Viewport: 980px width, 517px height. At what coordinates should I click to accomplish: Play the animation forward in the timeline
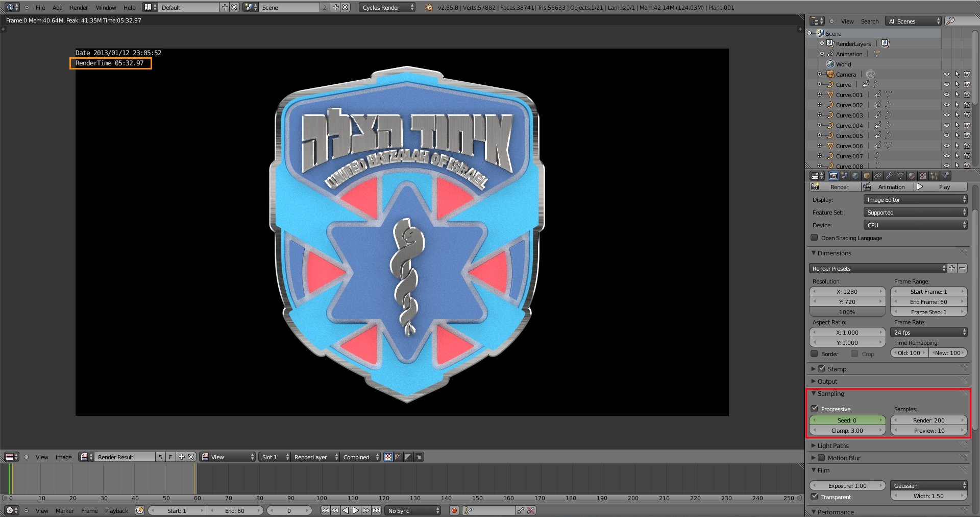(356, 510)
